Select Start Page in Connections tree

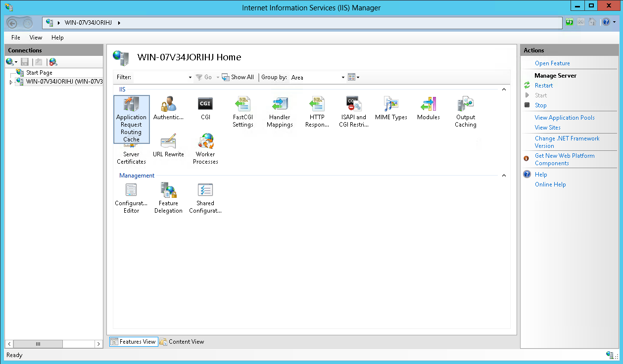[x=39, y=73]
